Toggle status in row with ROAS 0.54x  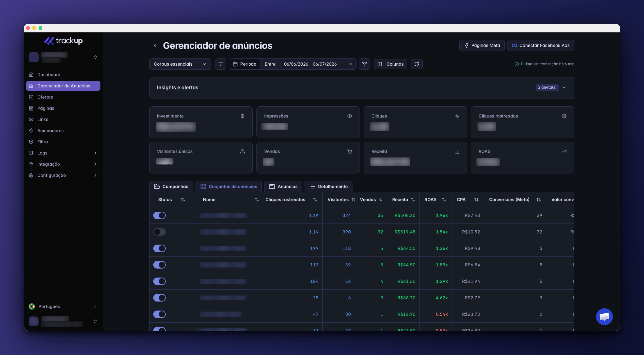point(160,314)
